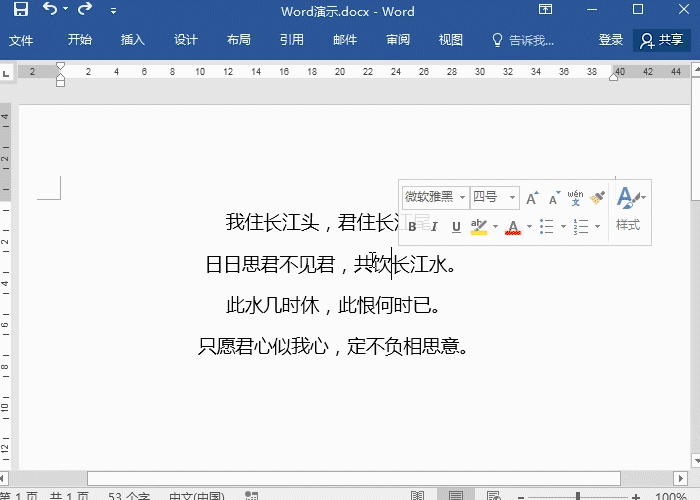Switch to the 插入 tab
The image size is (700, 500).
132,40
